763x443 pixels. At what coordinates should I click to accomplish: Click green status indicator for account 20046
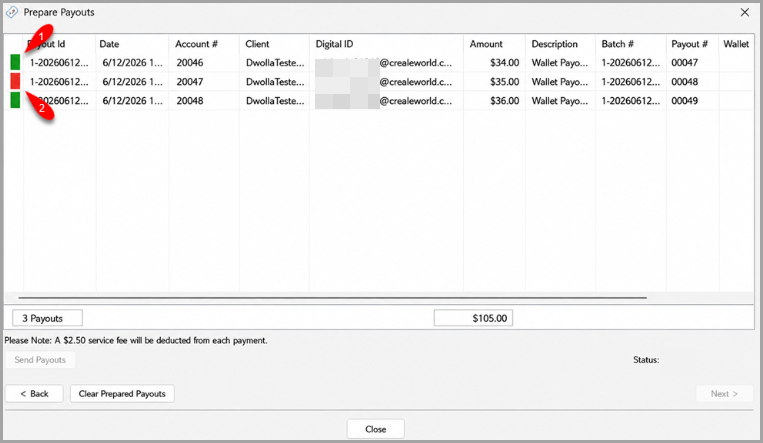click(x=15, y=62)
